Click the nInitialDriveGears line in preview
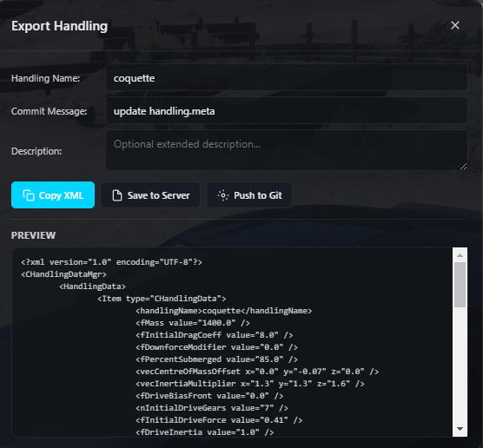This screenshot has height=448, width=483. pyautogui.click(x=212, y=408)
